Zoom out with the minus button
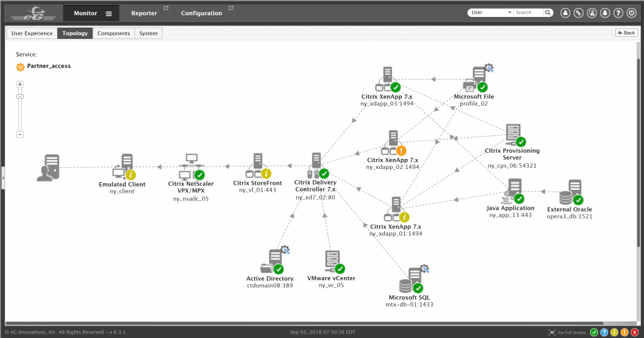 [x=19, y=134]
